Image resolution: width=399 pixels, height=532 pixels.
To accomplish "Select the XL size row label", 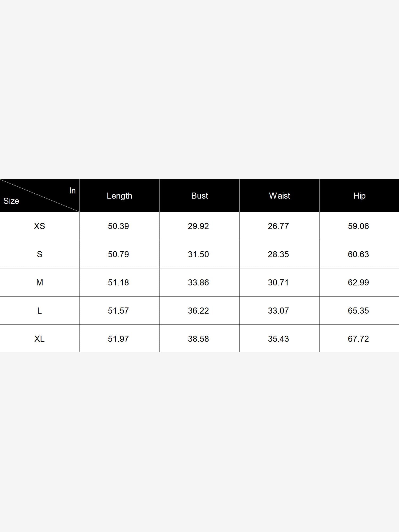I will [39, 339].
